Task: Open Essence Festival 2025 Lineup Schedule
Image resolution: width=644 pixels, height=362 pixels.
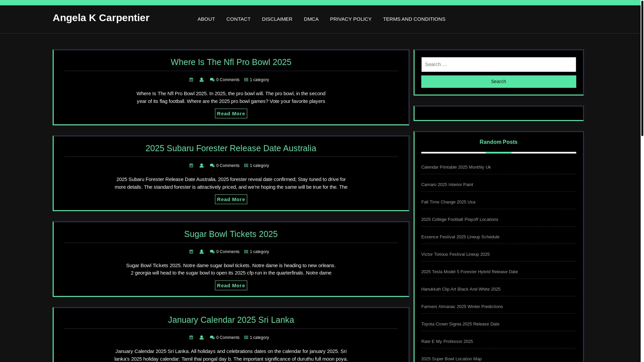Action: [x=460, y=237]
